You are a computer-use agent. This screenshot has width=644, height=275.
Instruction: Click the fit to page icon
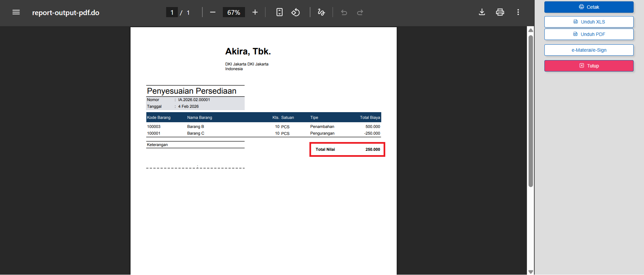tap(279, 12)
